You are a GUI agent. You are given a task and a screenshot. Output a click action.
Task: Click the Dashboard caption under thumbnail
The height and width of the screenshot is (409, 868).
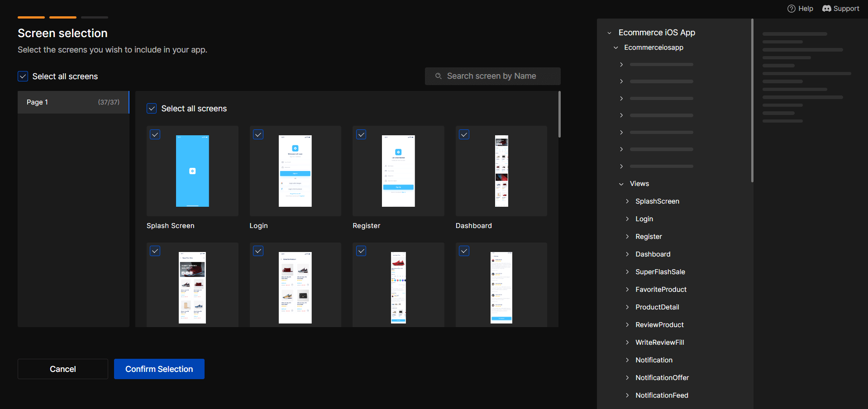click(x=474, y=226)
